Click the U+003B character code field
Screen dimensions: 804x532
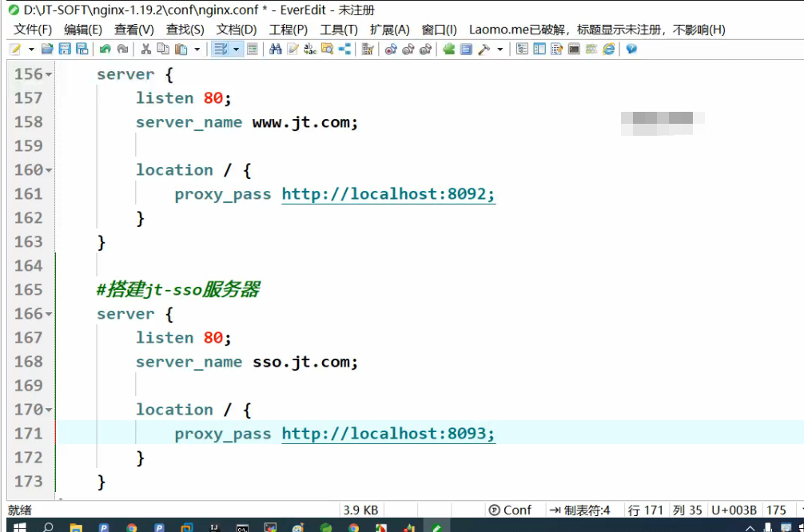click(734, 510)
